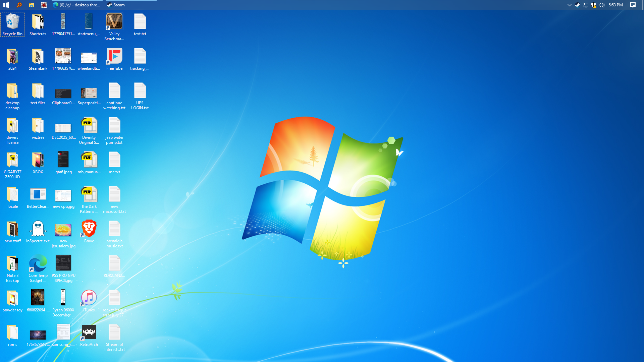The image size is (644, 362).
Task: Select the Core Temp Gadget shortcut
Action: click(38, 269)
